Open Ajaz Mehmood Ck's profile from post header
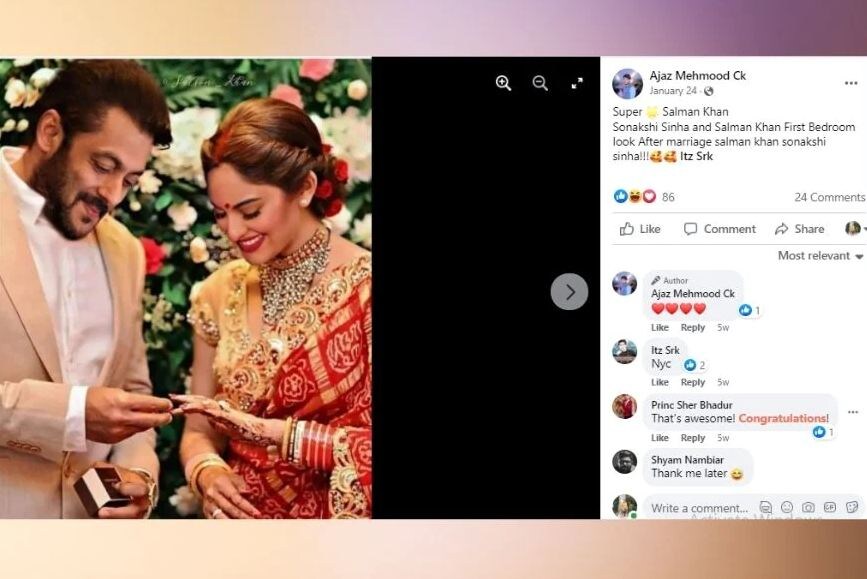The image size is (867, 579). tap(697, 76)
